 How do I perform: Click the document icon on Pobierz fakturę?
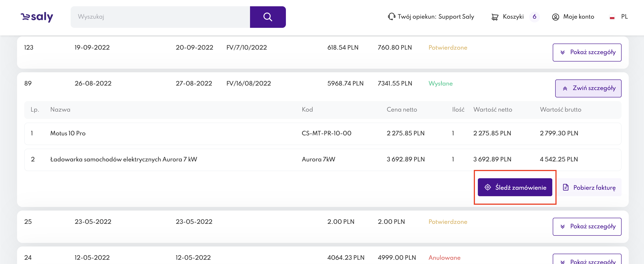pyautogui.click(x=566, y=187)
